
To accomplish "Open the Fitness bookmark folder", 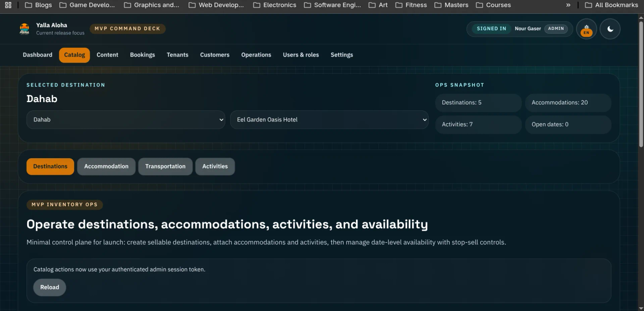I will 411,5.
